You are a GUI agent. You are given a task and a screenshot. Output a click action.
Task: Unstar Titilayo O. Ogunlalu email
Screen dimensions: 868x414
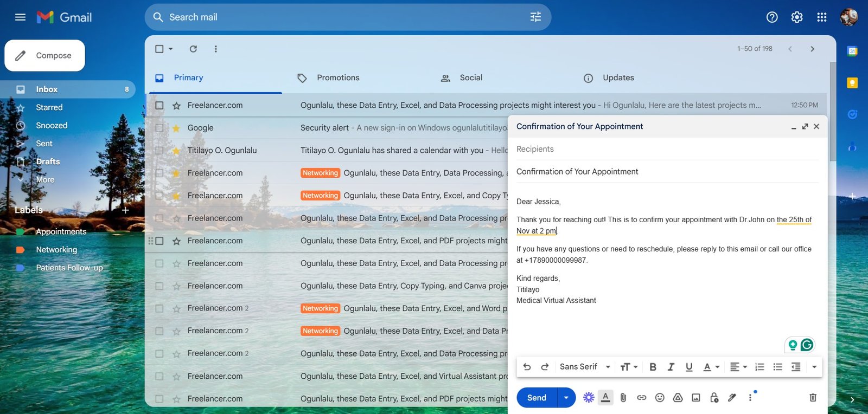point(176,151)
